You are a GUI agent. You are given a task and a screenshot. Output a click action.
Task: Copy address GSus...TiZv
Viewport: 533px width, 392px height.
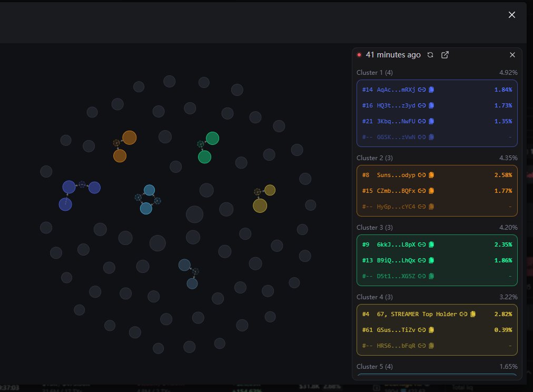[431, 330]
